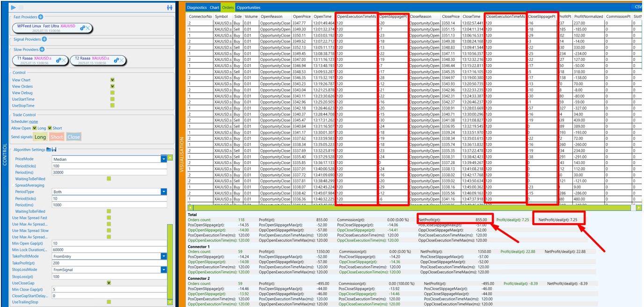Click the 13:01:49.464 open time cell

pyautogui.click(x=324, y=23)
